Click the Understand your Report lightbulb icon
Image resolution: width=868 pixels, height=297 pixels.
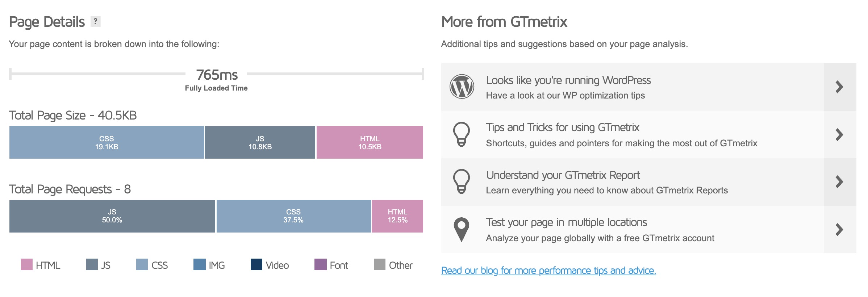(x=462, y=181)
